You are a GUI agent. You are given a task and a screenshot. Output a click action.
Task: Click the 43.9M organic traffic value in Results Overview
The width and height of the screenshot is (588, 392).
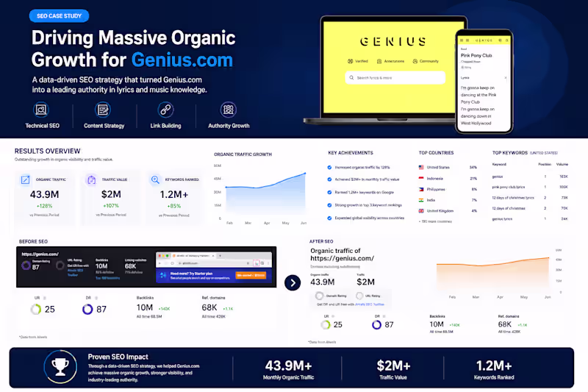tap(44, 194)
